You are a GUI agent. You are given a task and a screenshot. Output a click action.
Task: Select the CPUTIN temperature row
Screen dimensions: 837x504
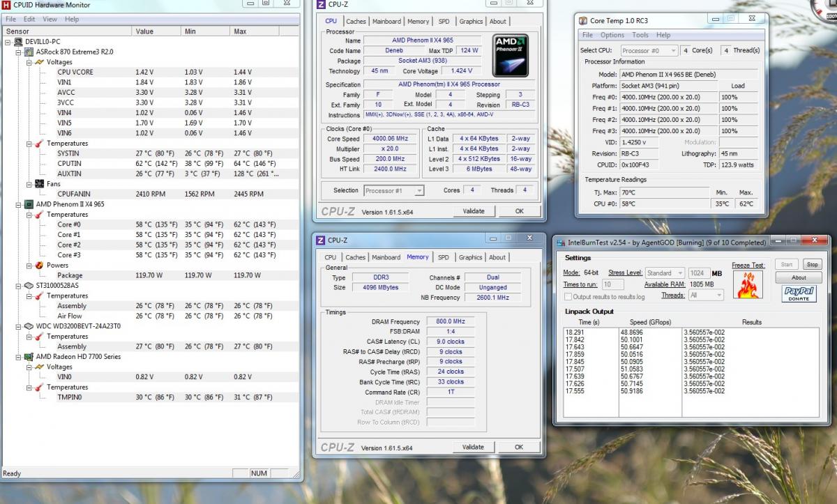pos(151,164)
